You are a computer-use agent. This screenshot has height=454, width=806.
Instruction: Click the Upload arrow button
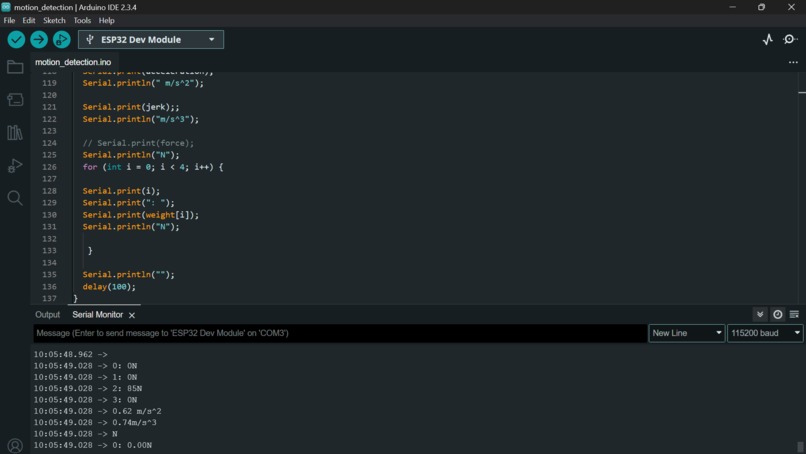(x=39, y=40)
